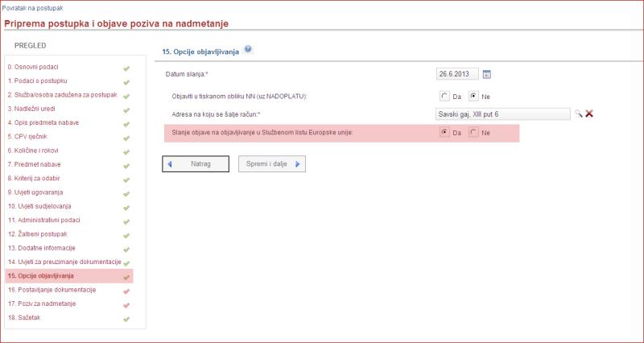Screen dimensions: 644x343
Task: Click green checkmark next to Osnovni podaci
Action: 126,68
